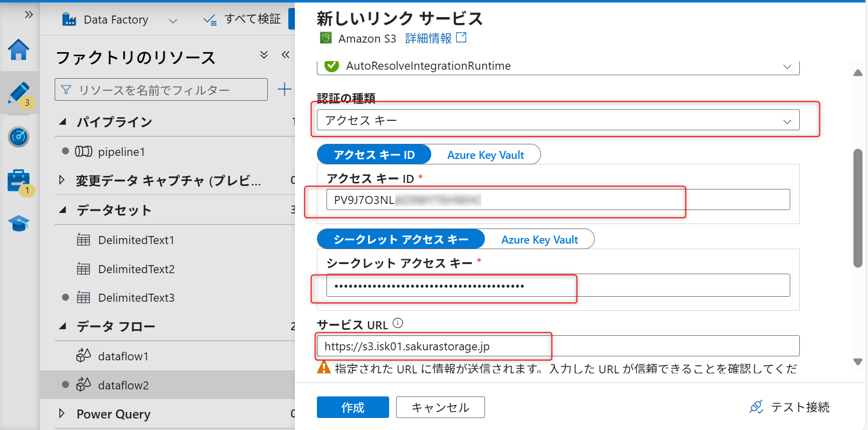The width and height of the screenshot is (868, 430).
Task: Expand all resources with double down chevron
Action: pyautogui.click(x=264, y=55)
